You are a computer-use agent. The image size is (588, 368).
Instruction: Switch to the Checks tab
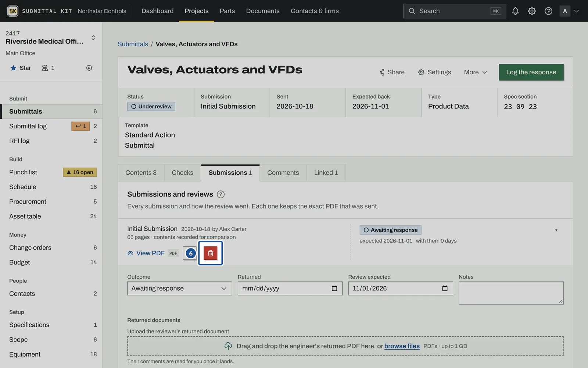(183, 173)
